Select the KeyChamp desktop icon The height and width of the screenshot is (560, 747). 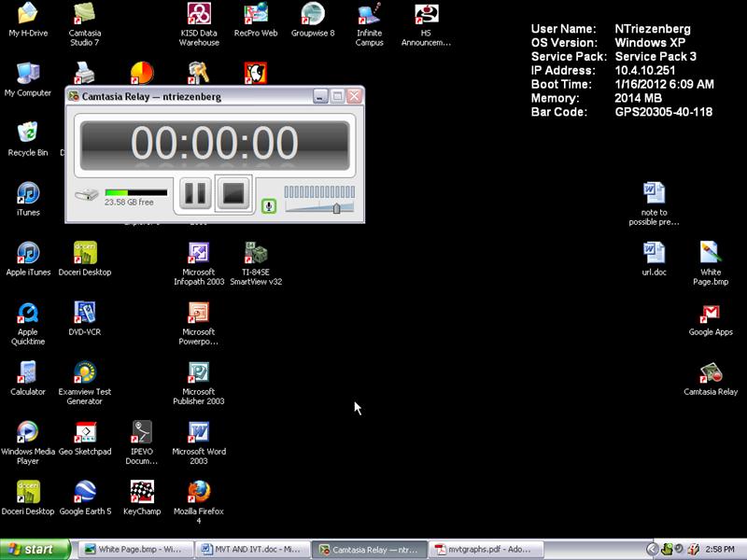(x=142, y=498)
